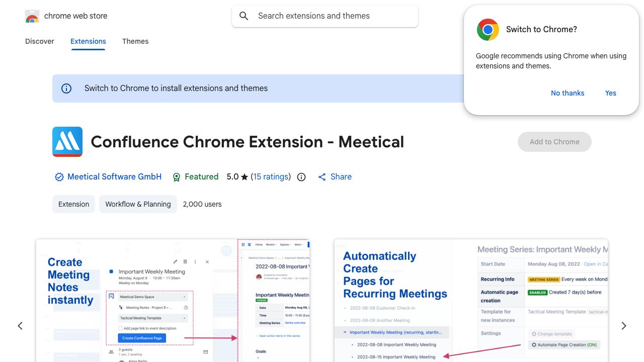The width and height of the screenshot is (644, 362).
Task: Click the verified publisher badge icon
Action: point(59,177)
